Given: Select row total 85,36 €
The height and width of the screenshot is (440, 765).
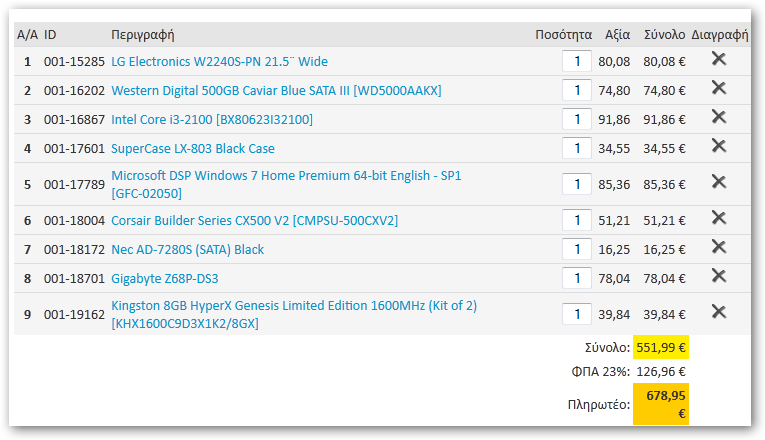Looking at the screenshot, I should 664,184.
